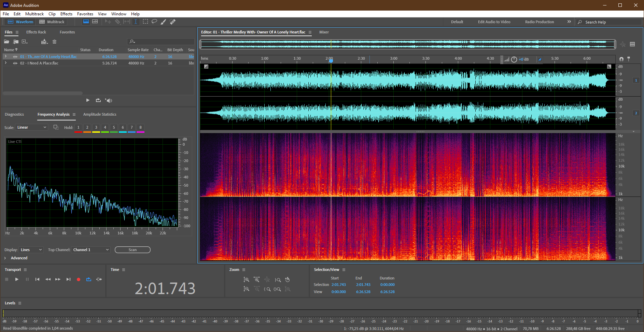644x332 pixels.
Task: Toggle the Spectral Frequency Display button
Action: pos(86,21)
